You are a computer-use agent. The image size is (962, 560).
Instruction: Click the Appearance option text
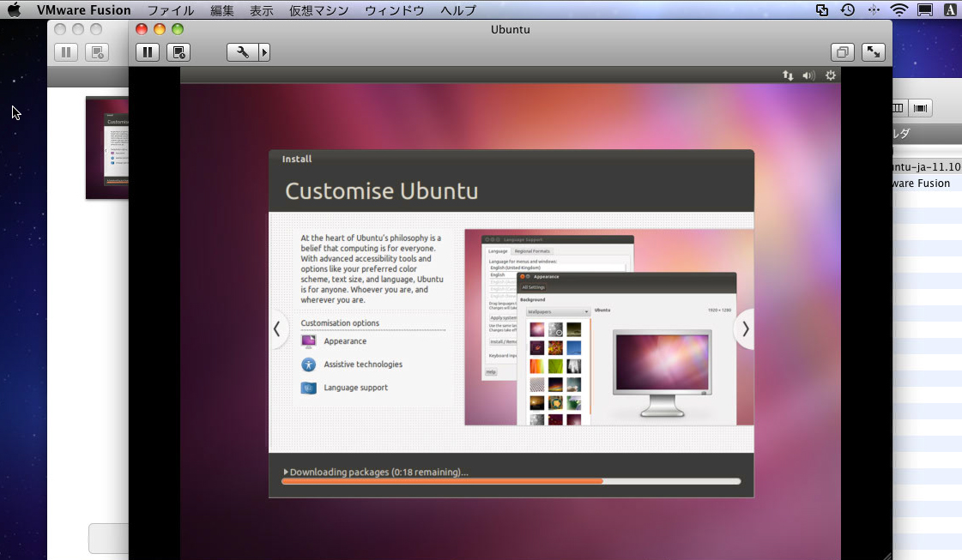345,341
